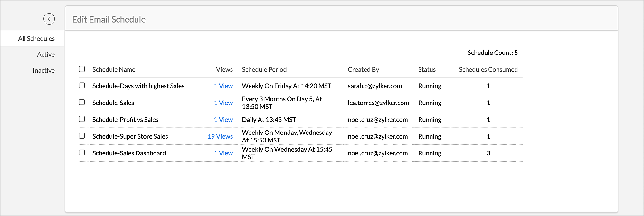
Task: Click the Schedule Period column header
Action: [264, 70]
